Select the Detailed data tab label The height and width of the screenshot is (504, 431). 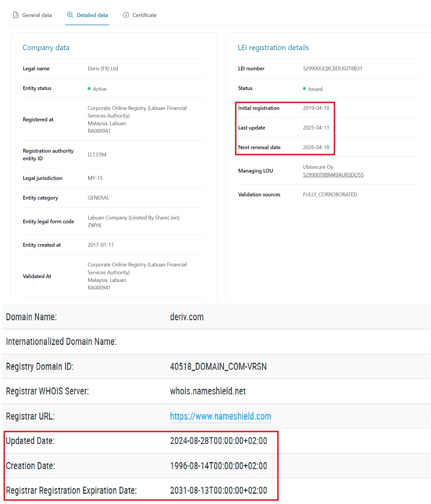click(x=92, y=15)
